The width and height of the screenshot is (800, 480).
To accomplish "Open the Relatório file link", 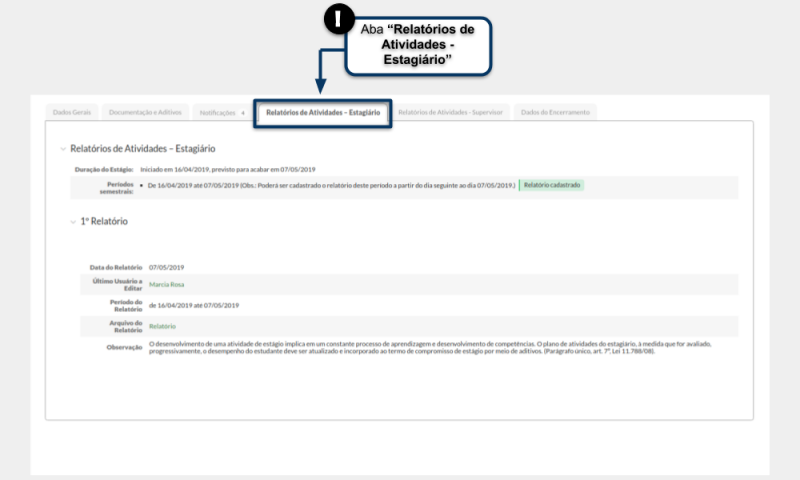I will (162, 326).
